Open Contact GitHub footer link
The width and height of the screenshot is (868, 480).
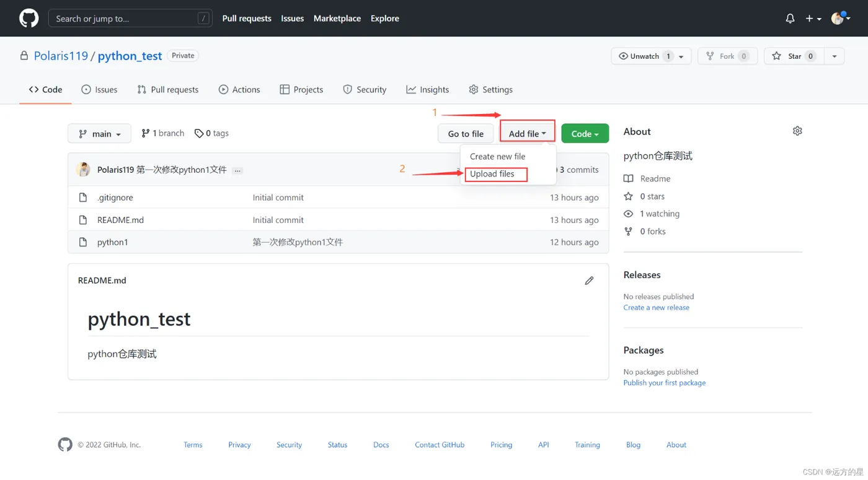[440, 445]
